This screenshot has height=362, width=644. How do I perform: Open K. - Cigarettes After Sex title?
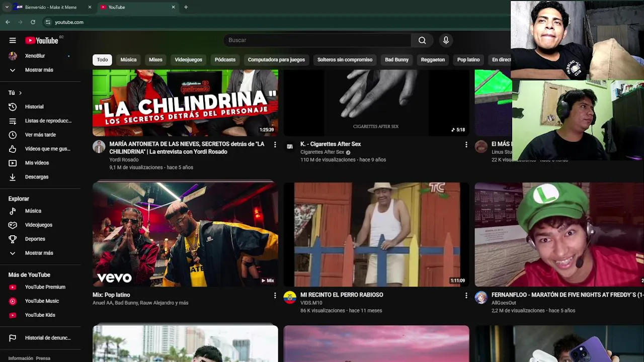point(331,144)
